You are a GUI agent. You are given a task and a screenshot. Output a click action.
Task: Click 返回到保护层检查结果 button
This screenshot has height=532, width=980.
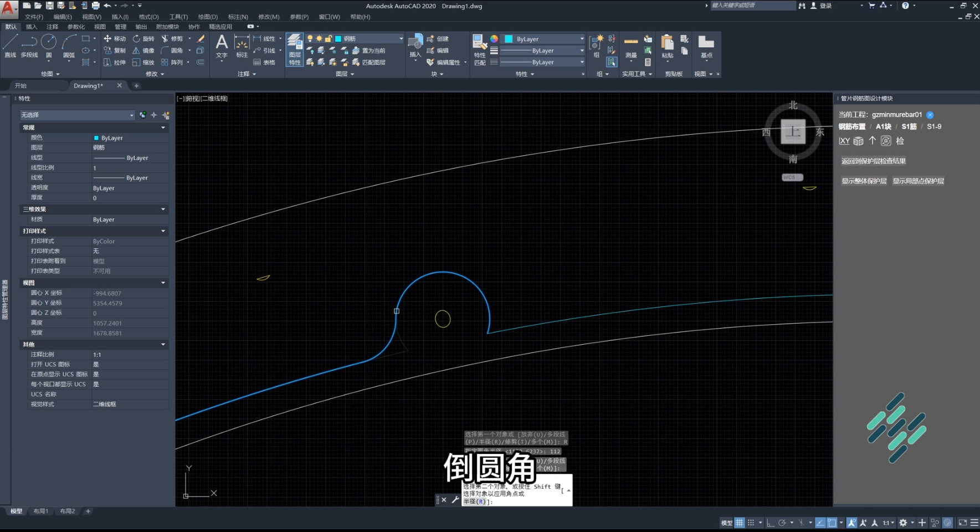(874, 161)
